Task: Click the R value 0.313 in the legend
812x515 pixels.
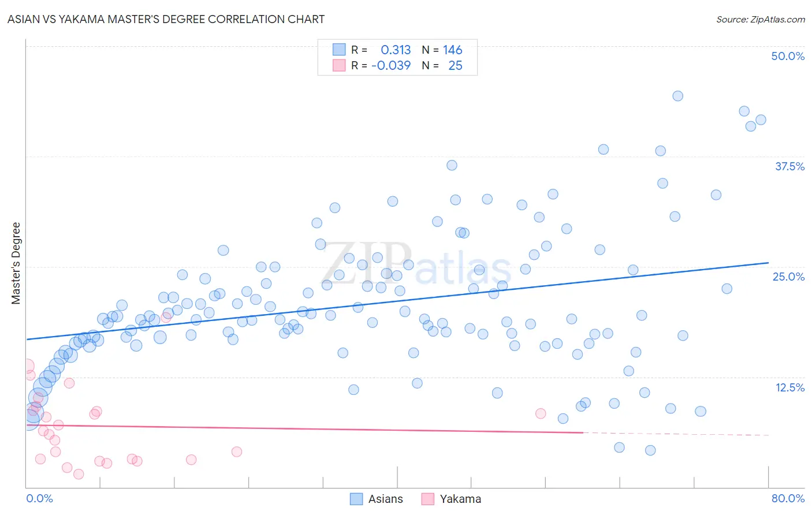Action: (396, 50)
